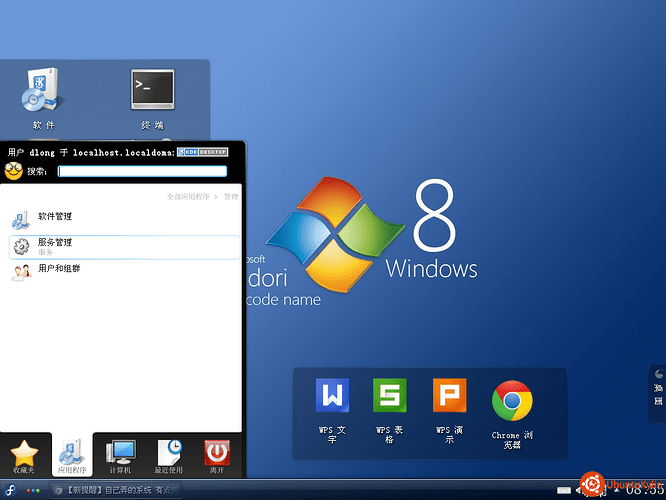Open the 离开 leave tab

pyautogui.click(x=217, y=457)
